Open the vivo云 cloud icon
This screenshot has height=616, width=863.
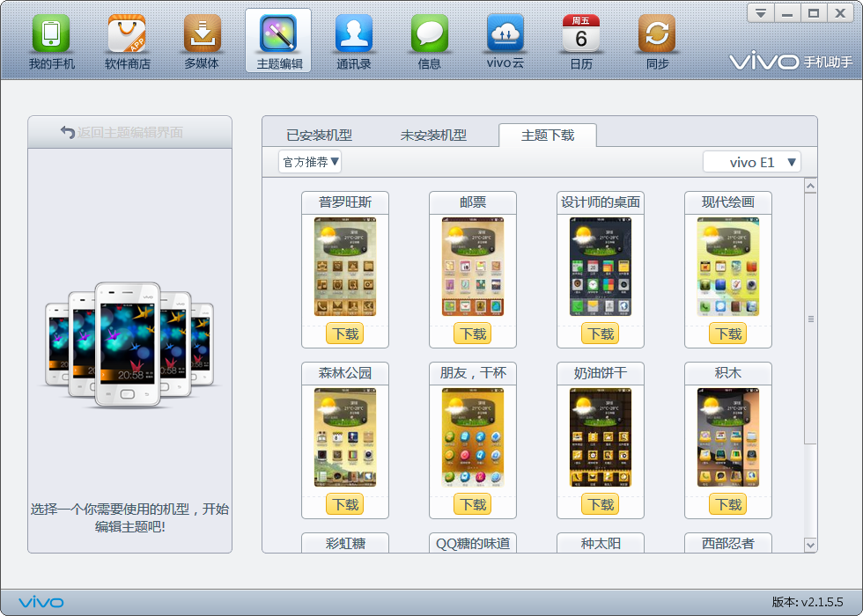(505, 35)
